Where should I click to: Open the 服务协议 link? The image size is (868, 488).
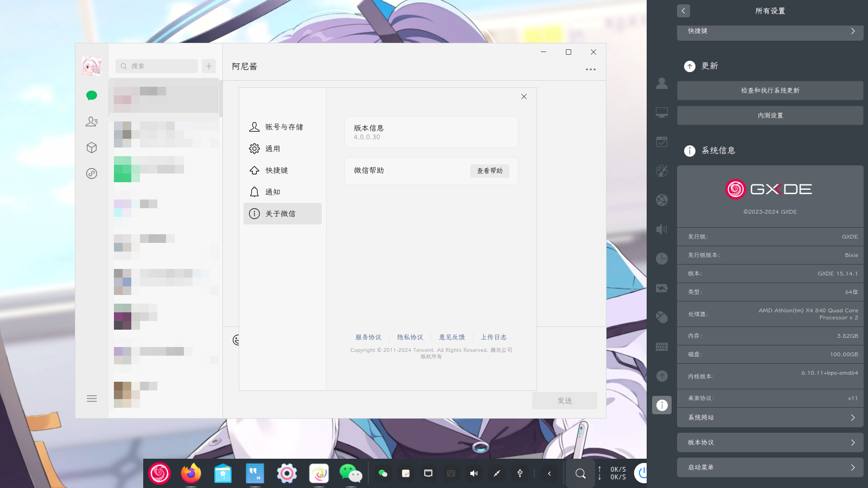[368, 337]
